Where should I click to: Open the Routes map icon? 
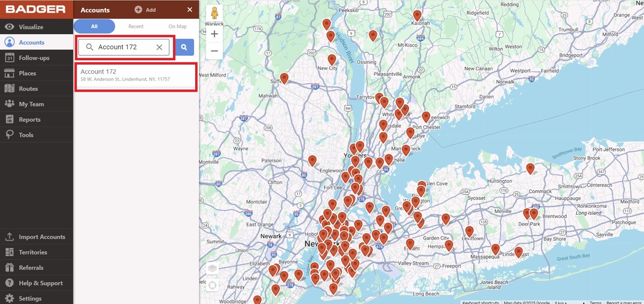tap(9, 89)
